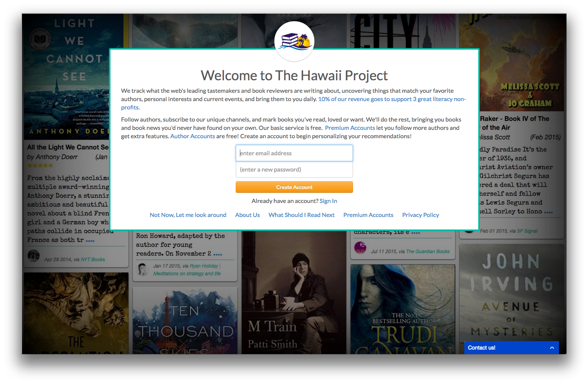Expand the All the Light description ellipsis
The width and height of the screenshot is (588, 384).
pyautogui.click(x=90, y=241)
